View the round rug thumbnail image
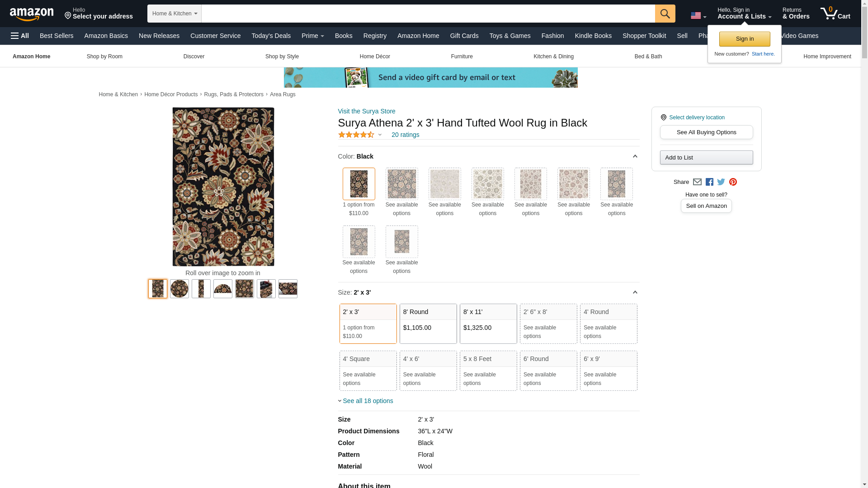Viewport: 868px width, 488px height. coord(179,289)
